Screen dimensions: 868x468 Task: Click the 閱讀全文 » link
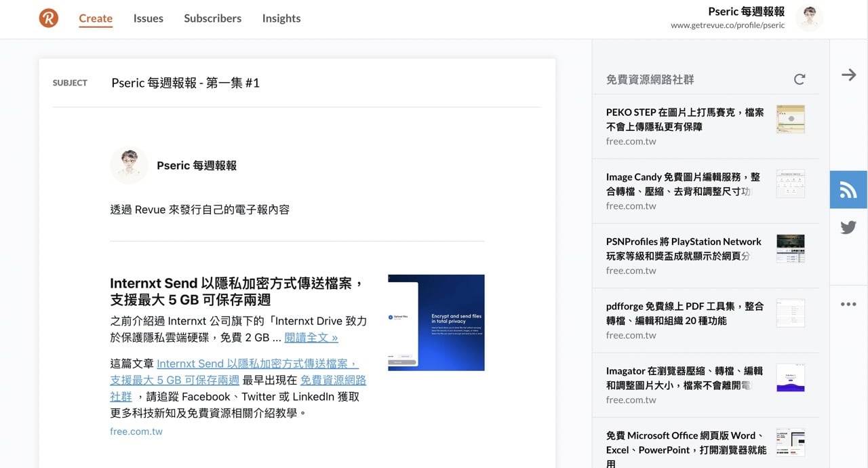pos(311,337)
